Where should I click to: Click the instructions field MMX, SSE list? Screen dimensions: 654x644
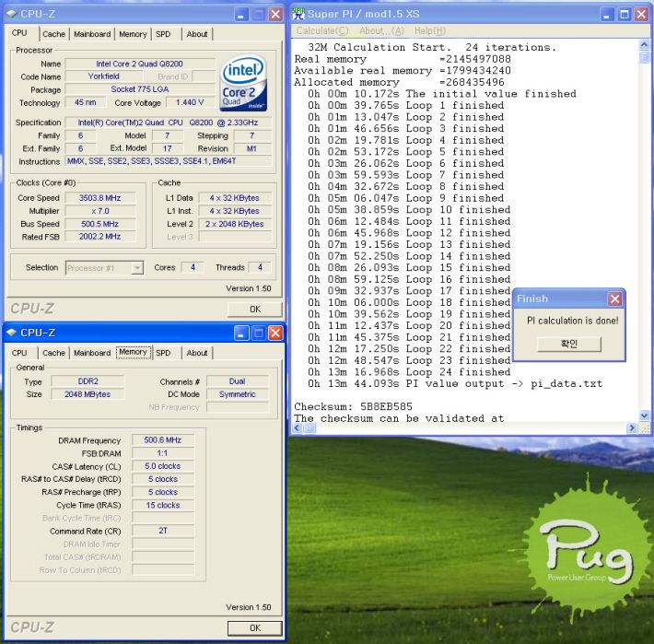168,161
